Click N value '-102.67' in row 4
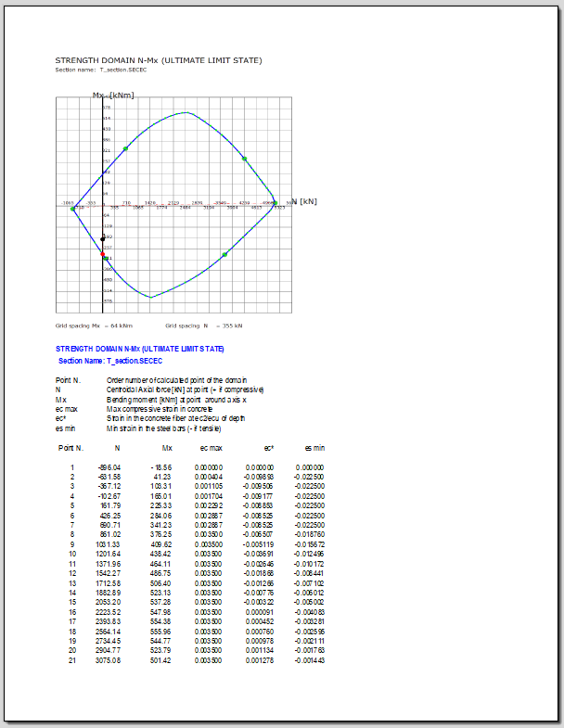Image resolution: width=564 pixels, height=728 pixels. (x=109, y=496)
